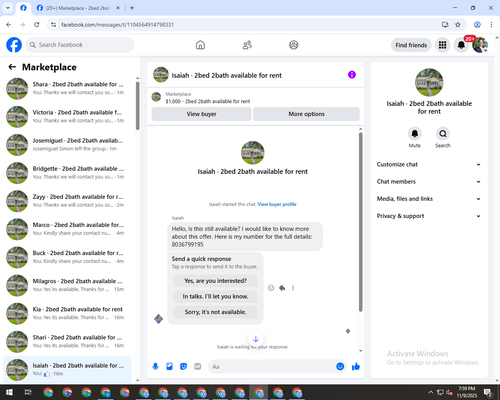
Task: Click the back arrow beside Marketplace
Action: click(12, 67)
